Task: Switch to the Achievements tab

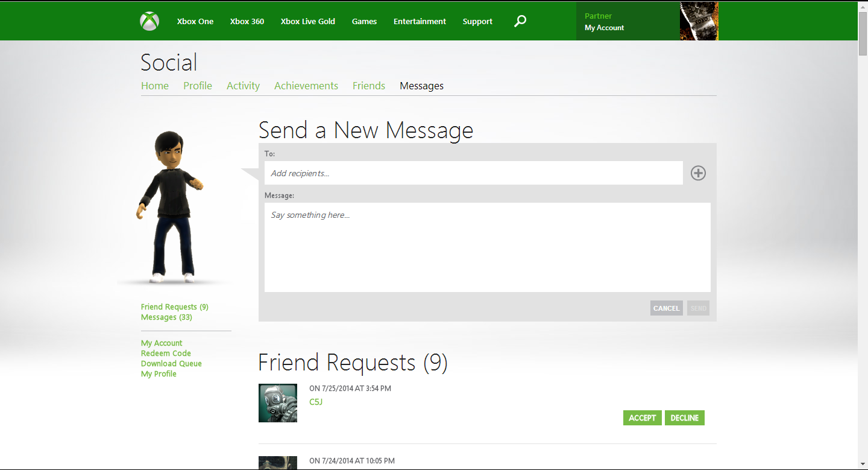Action: (306, 86)
